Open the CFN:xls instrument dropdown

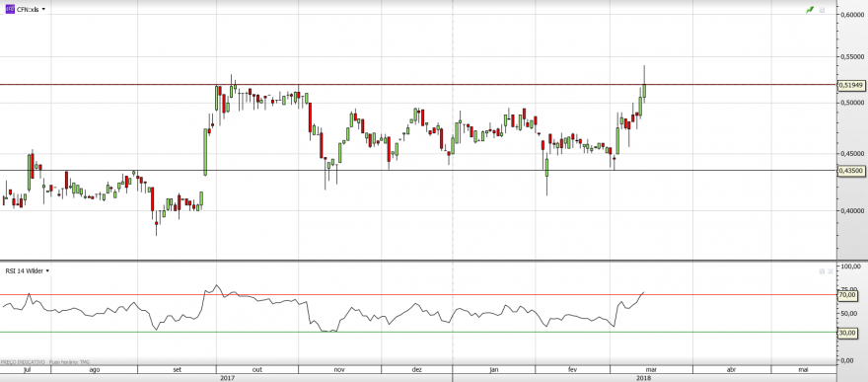tap(43, 10)
